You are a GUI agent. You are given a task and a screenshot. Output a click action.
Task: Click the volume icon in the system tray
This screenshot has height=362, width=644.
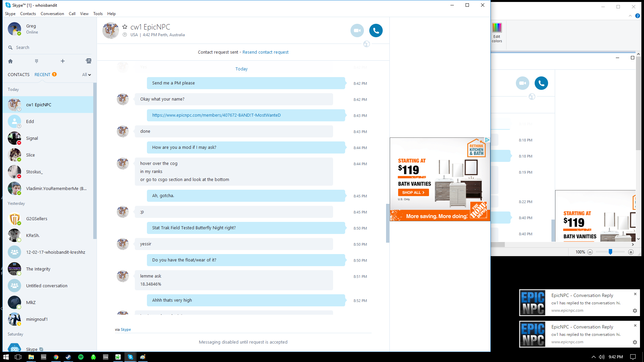pyautogui.click(x=602, y=357)
